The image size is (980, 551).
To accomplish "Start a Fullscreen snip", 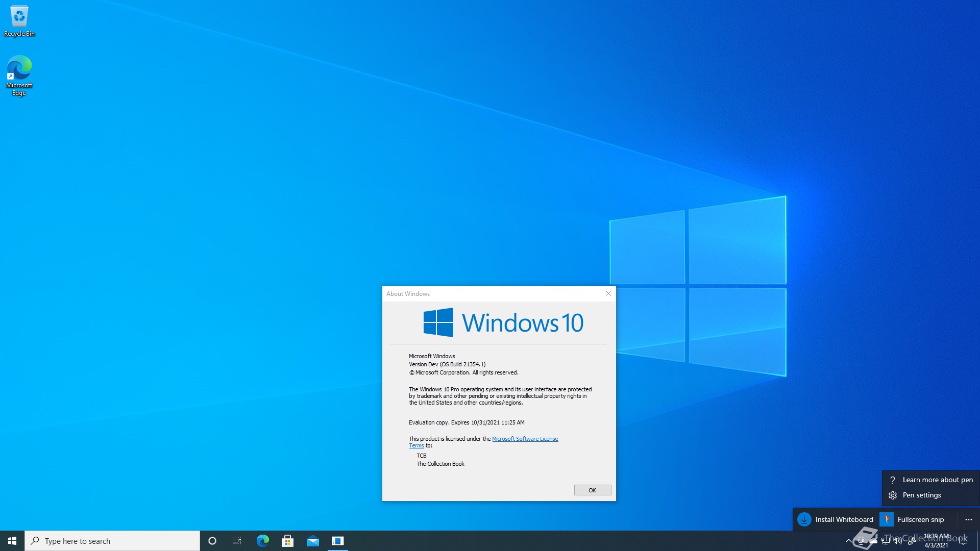I will (x=913, y=519).
